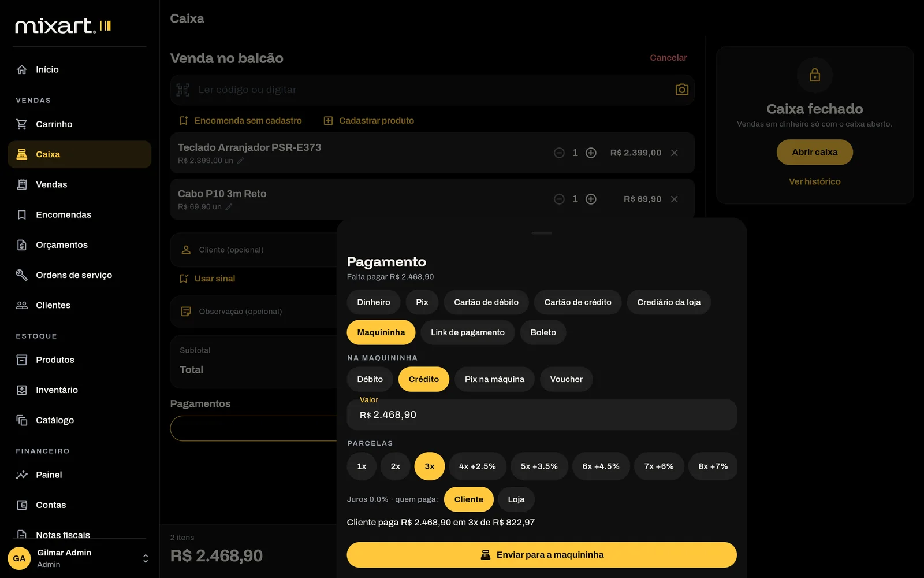Click Abrir caixa button
The width and height of the screenshot is (924, 578).
pyautogui.click(x=815, y=152)
